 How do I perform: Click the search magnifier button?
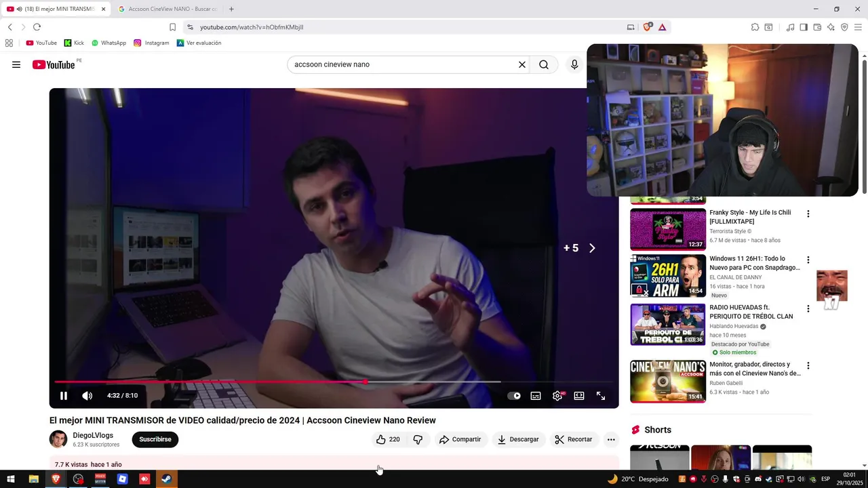pos(544,64)
